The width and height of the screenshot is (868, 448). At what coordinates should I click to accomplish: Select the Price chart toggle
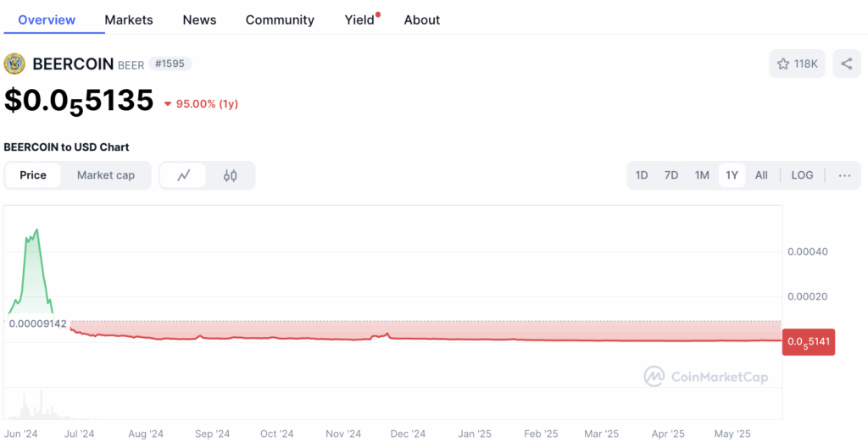33,175
